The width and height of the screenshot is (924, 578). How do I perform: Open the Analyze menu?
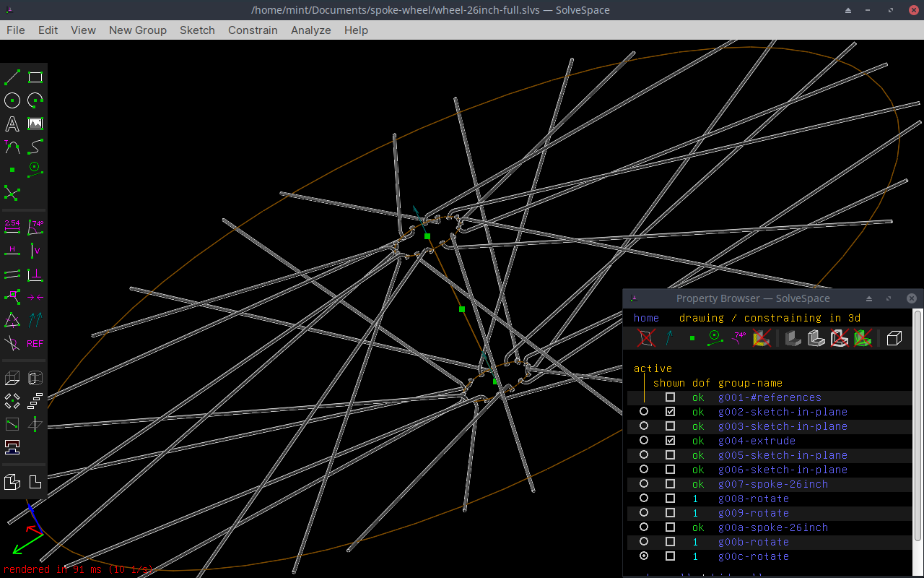point(311,30)
